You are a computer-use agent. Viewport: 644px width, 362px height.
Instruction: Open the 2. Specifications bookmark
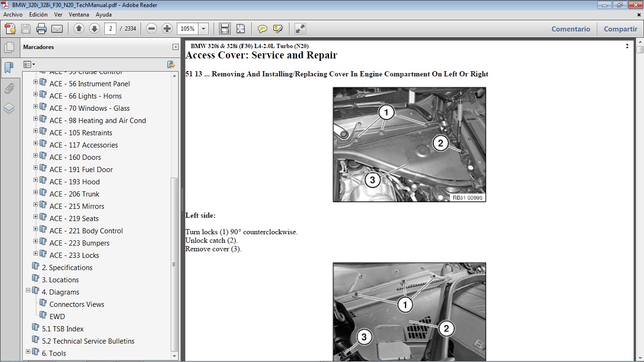click(x=67, y=268)
